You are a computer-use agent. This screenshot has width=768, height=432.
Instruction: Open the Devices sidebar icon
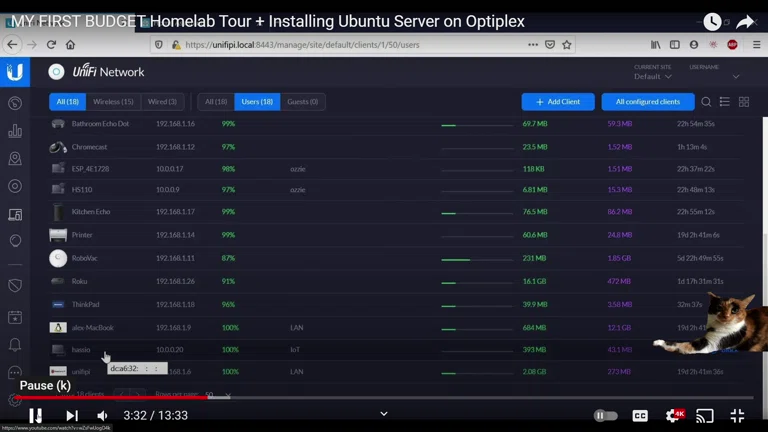pyautogui.click(x=15, y=186)
